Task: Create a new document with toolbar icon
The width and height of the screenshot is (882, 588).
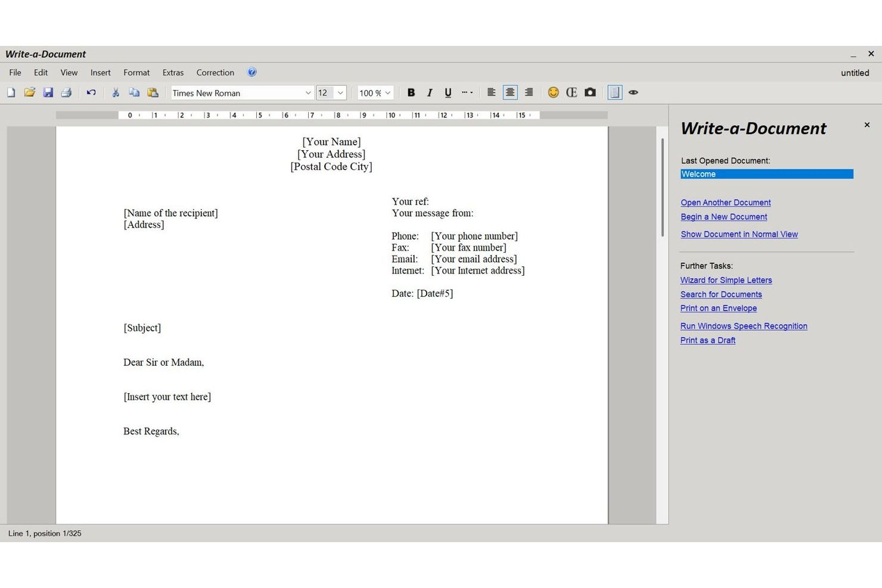Action: (x=11, y=92)
